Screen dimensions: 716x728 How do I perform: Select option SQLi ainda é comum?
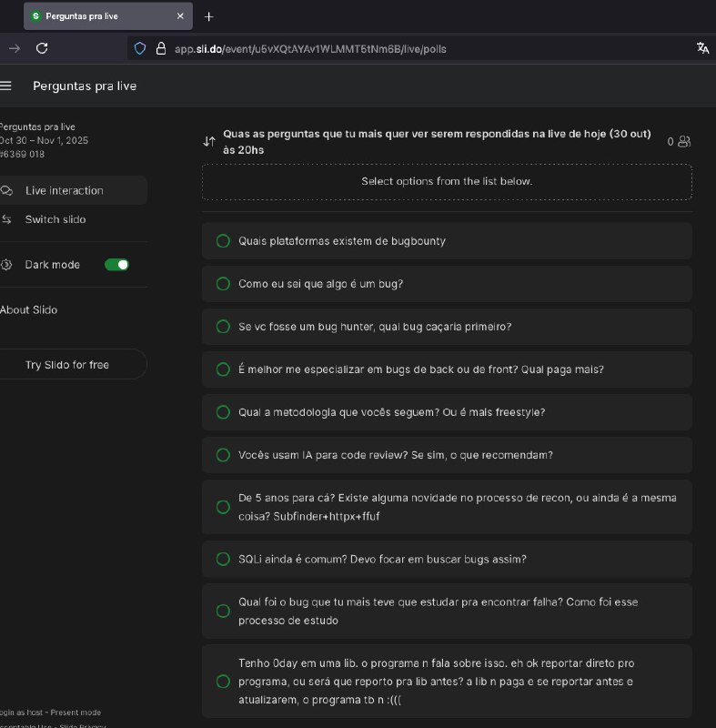(x=447, y=559)
